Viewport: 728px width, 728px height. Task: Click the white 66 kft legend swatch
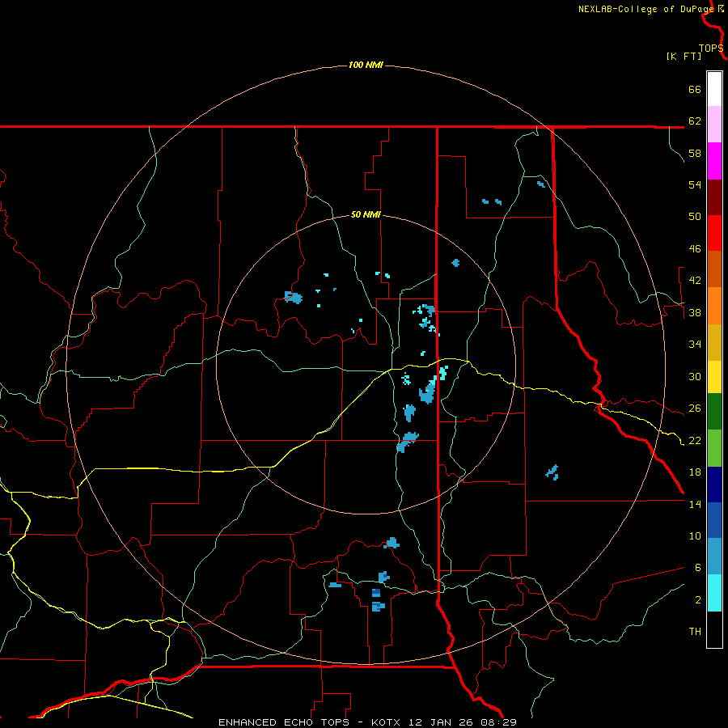(714, 89)
